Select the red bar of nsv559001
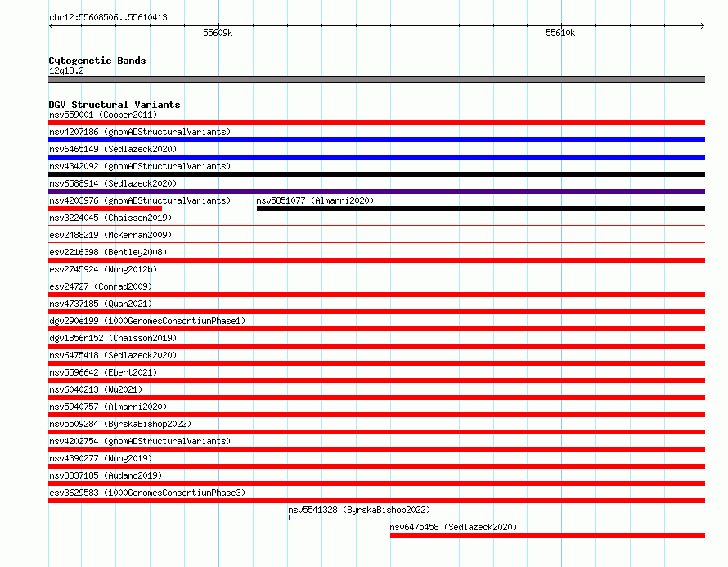Viewport: 728px width, 567px height. coord(376,123)
